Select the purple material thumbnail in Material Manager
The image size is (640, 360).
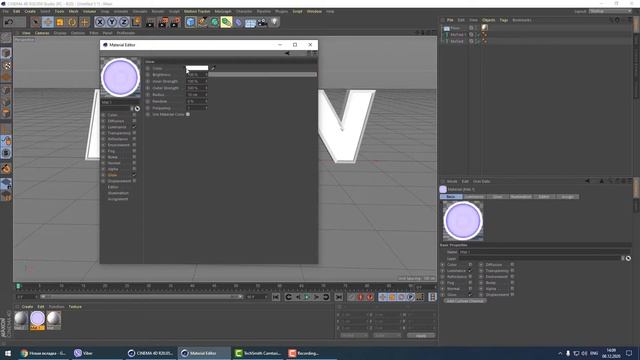(37, 320)
